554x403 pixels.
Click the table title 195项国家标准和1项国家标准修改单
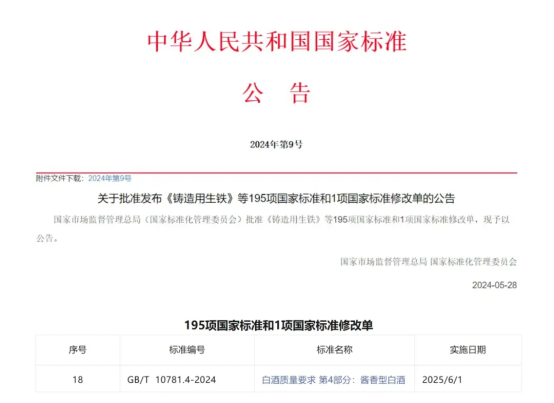pyautogui.click(x=278, y=325)
